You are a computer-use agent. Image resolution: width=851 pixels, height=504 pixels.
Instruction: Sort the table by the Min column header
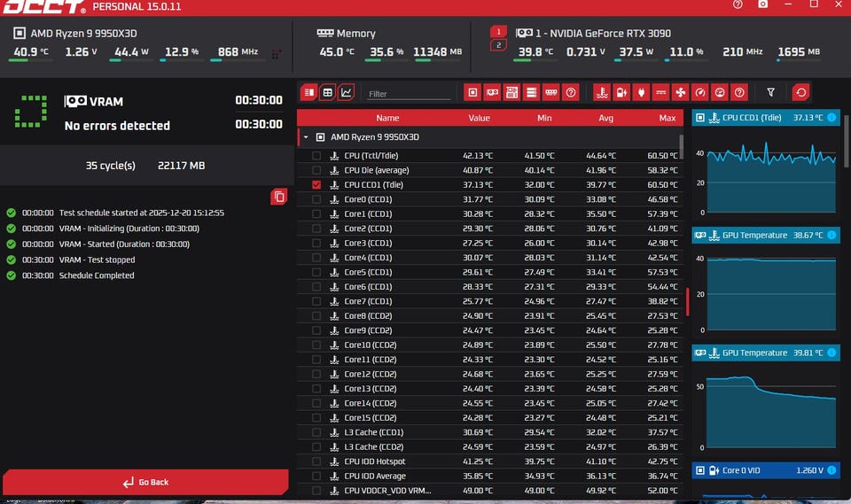point(544,118)
